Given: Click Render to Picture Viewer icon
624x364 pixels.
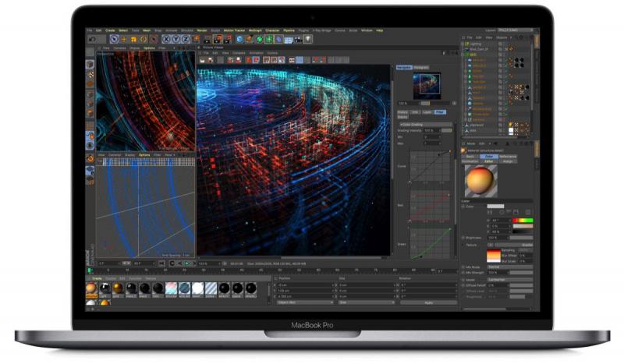Looking at the screenshot, I should point(218,39).
